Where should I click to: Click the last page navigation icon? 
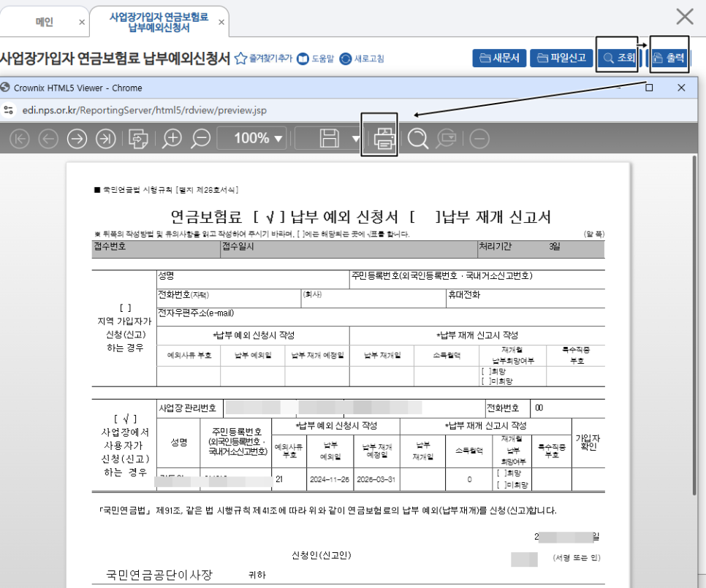click(x=105, y=138)
